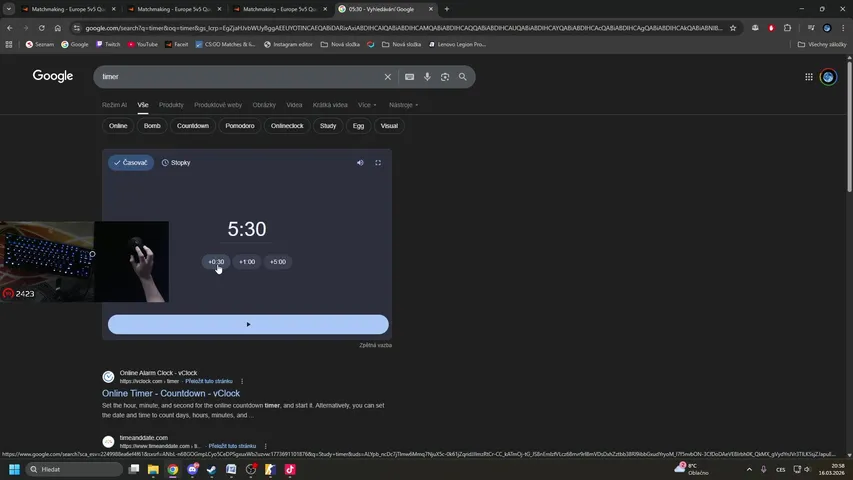This screenshot has height=480, width=853.
Task: Start voice search with microphone icon
Action: pos(428,77)
